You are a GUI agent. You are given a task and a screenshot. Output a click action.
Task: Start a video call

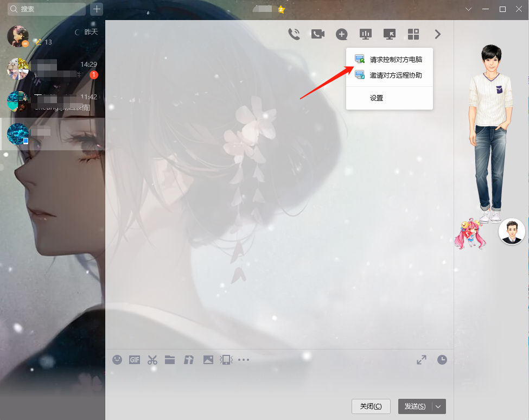pos(317,34)
